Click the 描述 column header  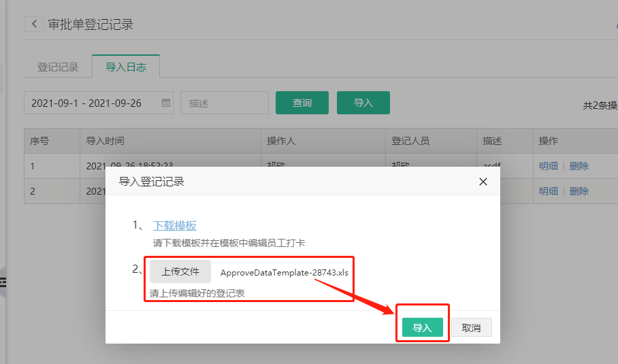coord(504,141)
